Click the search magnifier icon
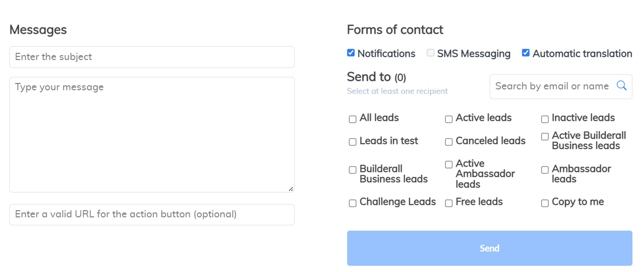The height and width of the screenshot is (272, 644). [x=621, y=86]
